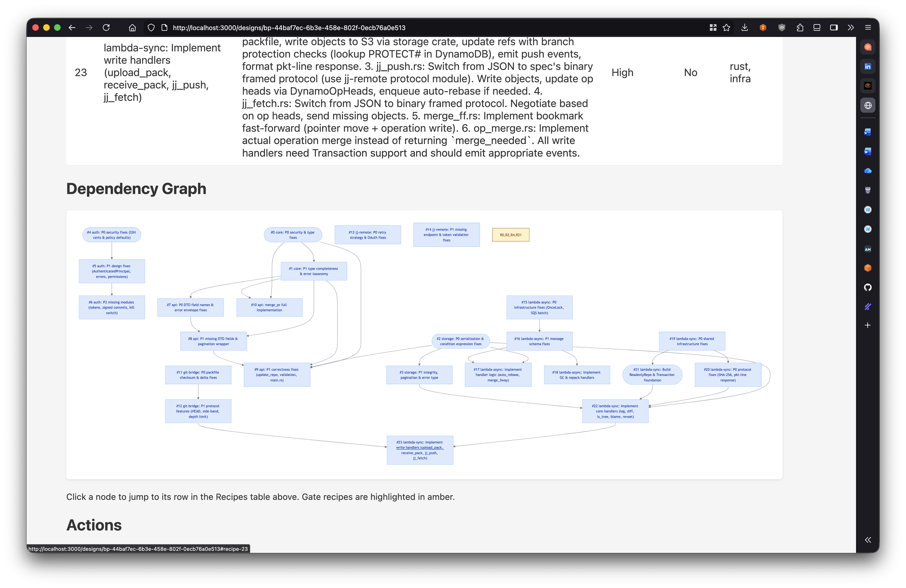
Task: Open the tracking protection shield icon
Action: pyautogui.click(x=151, y=27)
